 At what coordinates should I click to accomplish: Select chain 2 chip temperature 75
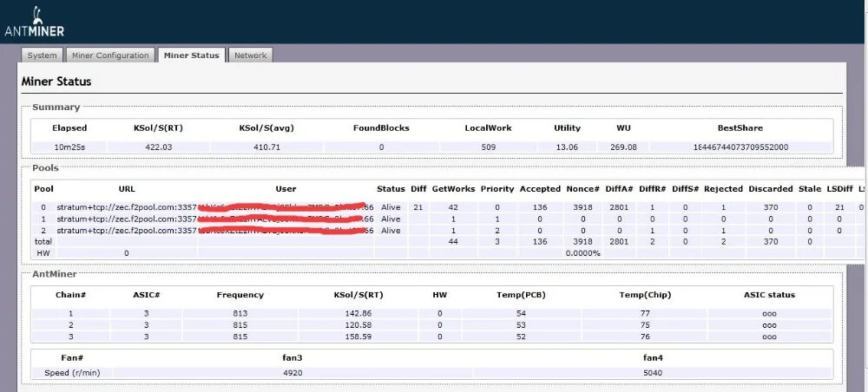(x=645, y=324)
